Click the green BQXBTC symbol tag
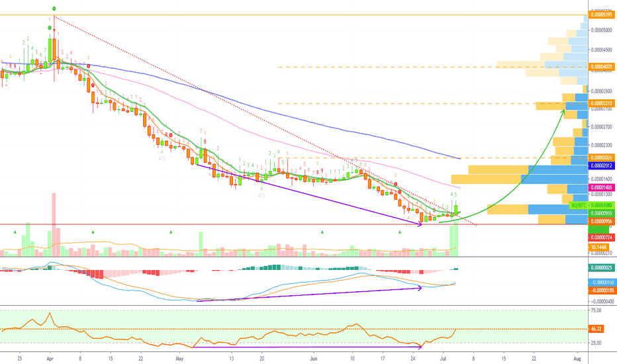 pos(579,205)
